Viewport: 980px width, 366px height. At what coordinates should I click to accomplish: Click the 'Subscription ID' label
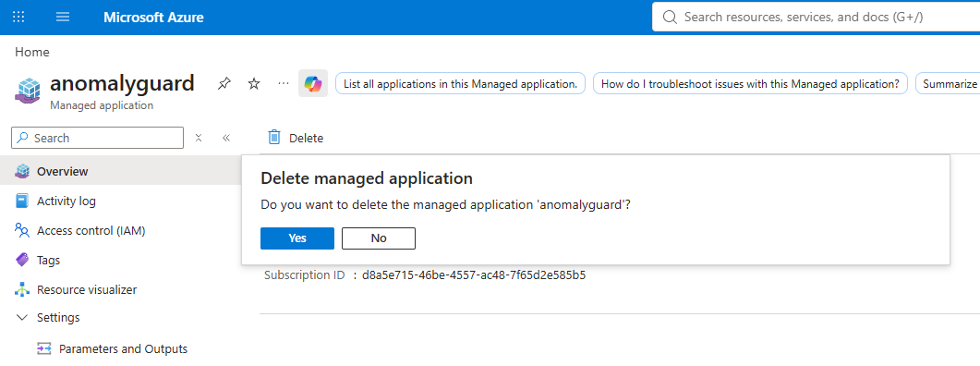tap(305, 275)
